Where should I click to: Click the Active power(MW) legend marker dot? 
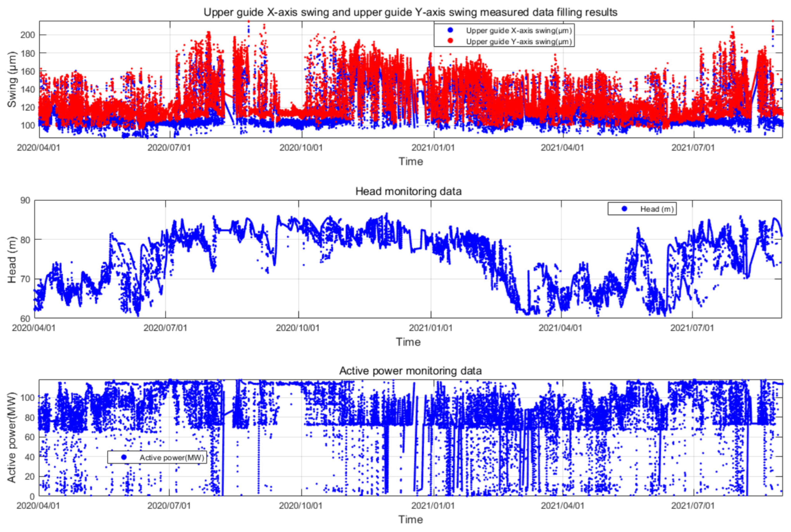point(124,457)
